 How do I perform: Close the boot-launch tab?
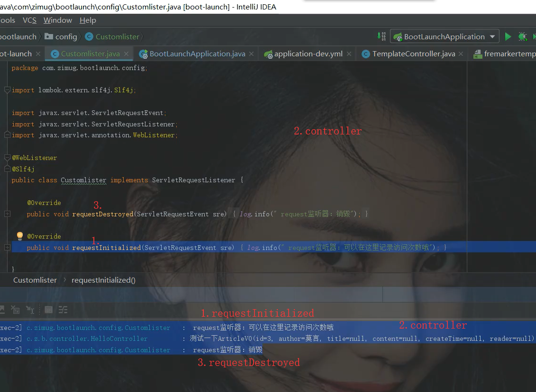38,54
